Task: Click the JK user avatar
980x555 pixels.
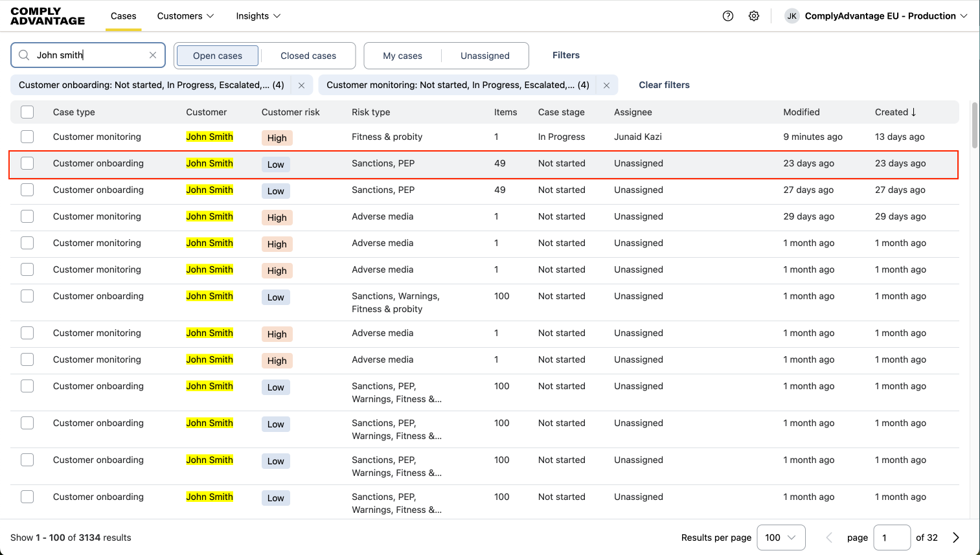Action: tap(792, 16)
